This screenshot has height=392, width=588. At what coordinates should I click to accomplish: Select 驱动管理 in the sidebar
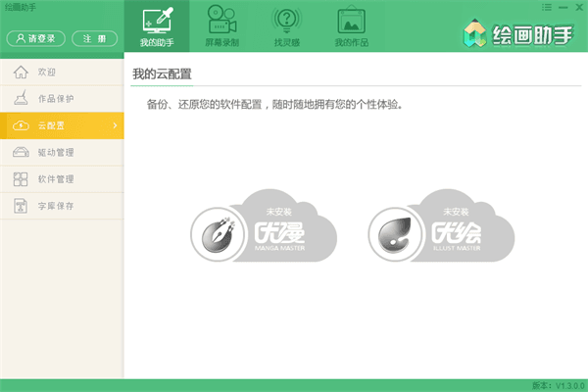56,152
